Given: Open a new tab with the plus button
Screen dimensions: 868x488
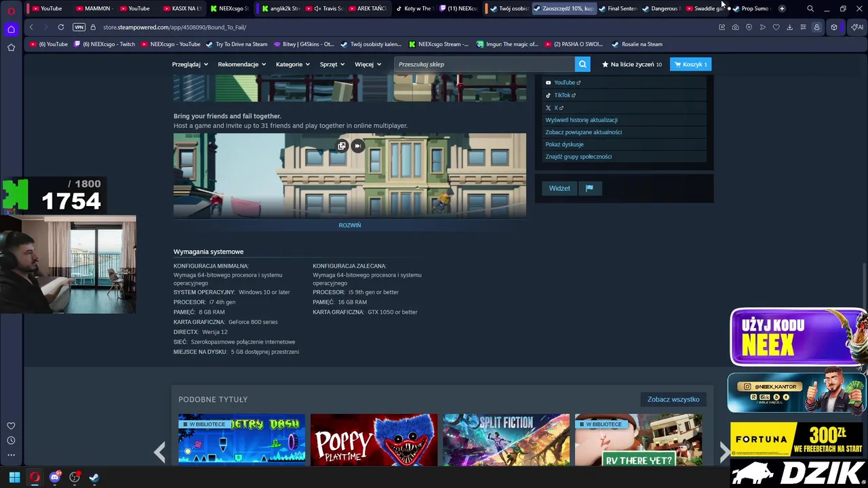Looking at the screenshot, I should [x=782, y=9].
